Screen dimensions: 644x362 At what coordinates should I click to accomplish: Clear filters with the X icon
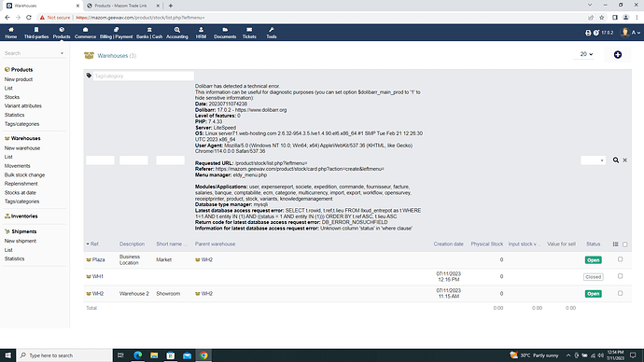tap(624, 160)
